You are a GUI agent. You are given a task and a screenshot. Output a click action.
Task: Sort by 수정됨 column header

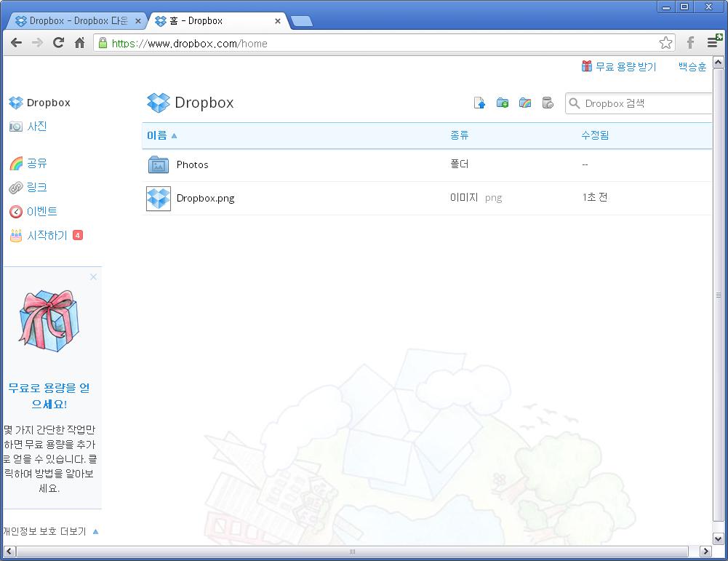[x=595, y=135]
